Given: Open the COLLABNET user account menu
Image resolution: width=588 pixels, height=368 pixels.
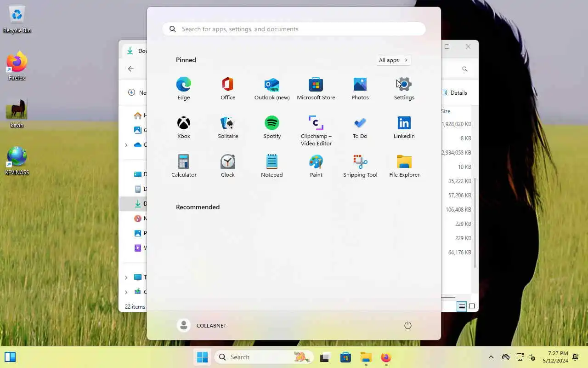Looking at the screenshot, I should 202,325.
